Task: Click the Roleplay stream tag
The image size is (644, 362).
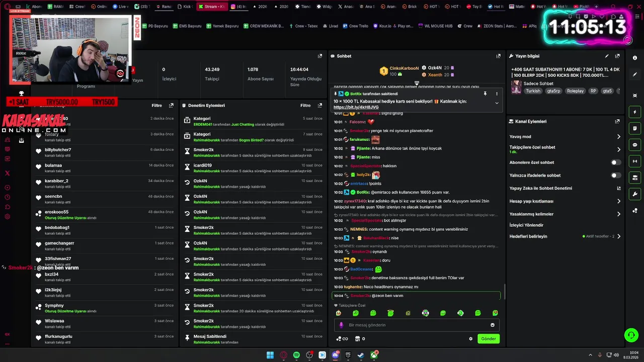Action: coord(576,91)
